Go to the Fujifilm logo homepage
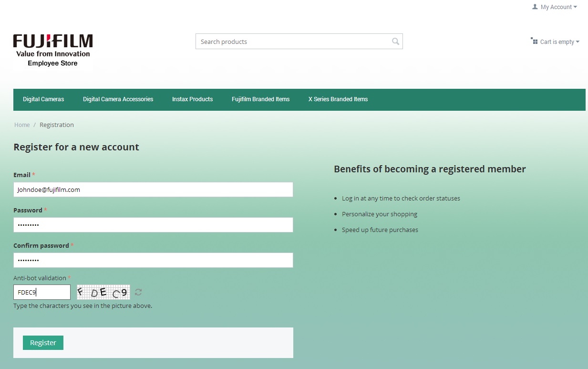588x369 pixels. (52, 50)
